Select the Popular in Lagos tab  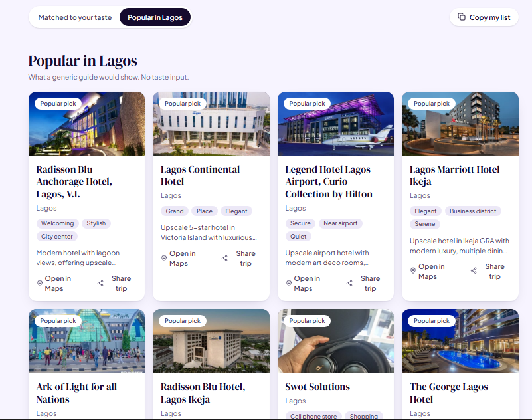click(155, 17)
